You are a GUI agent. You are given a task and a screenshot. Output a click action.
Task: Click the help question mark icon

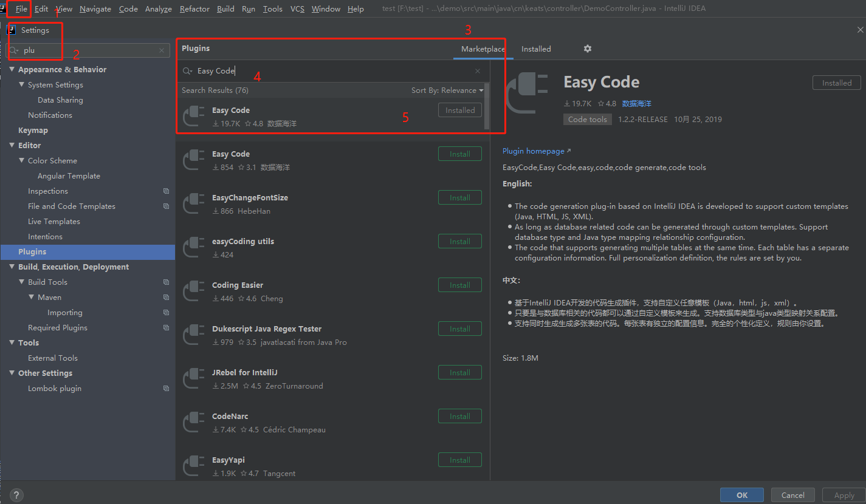(x=16, y=495)
